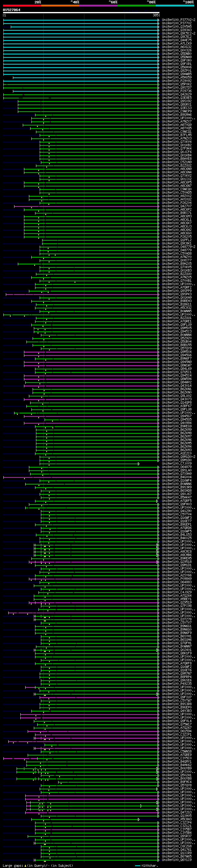
Task: Click the purple ~60% identity legend segment
Action: pyautogui.click(x=98, y=6)
